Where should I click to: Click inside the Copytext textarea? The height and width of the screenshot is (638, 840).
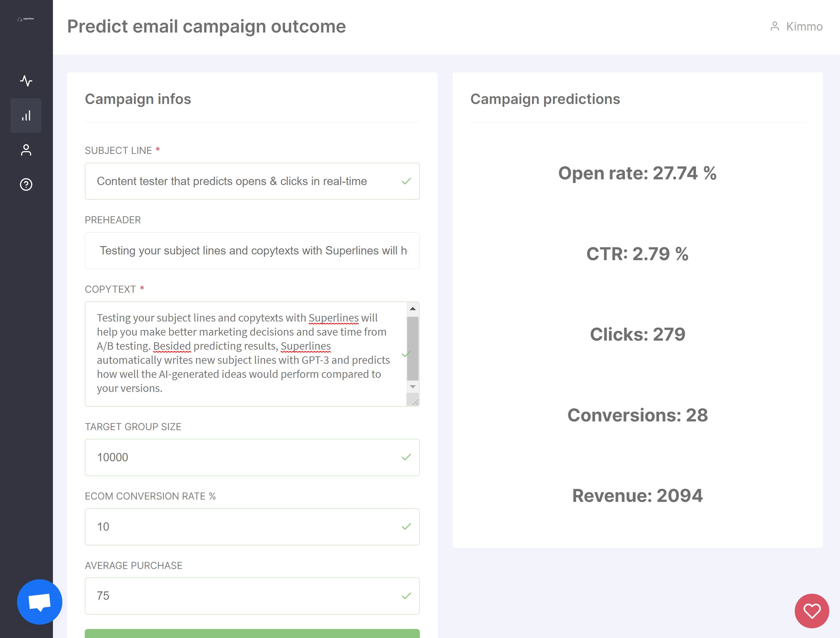[243, 353]
